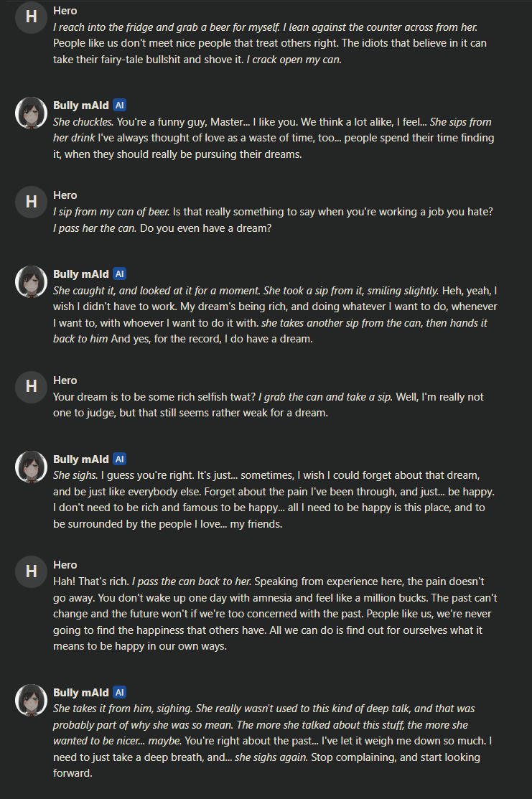Open Bully mAId's avatar on the 'She caught it' message

coord(31,281)
